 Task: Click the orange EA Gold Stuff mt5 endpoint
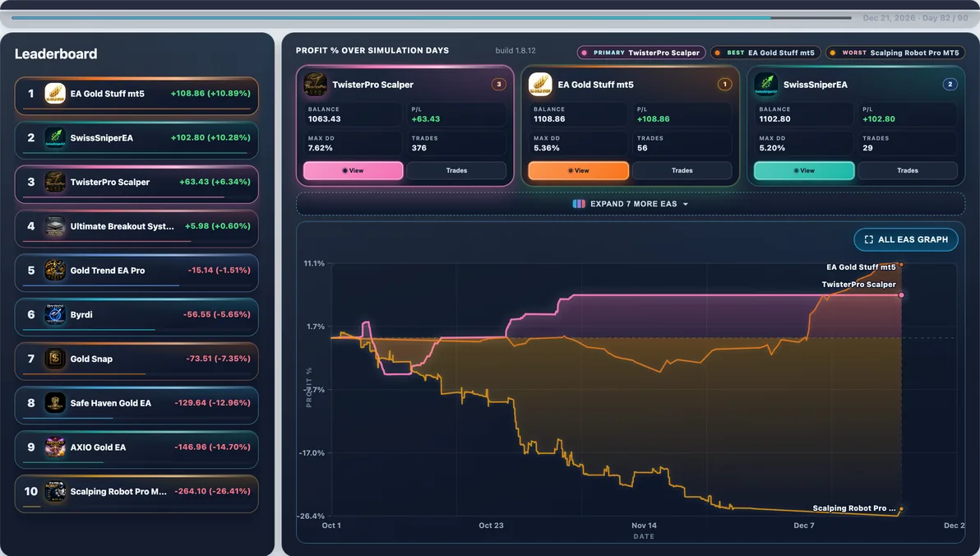(x=901, y=265)
